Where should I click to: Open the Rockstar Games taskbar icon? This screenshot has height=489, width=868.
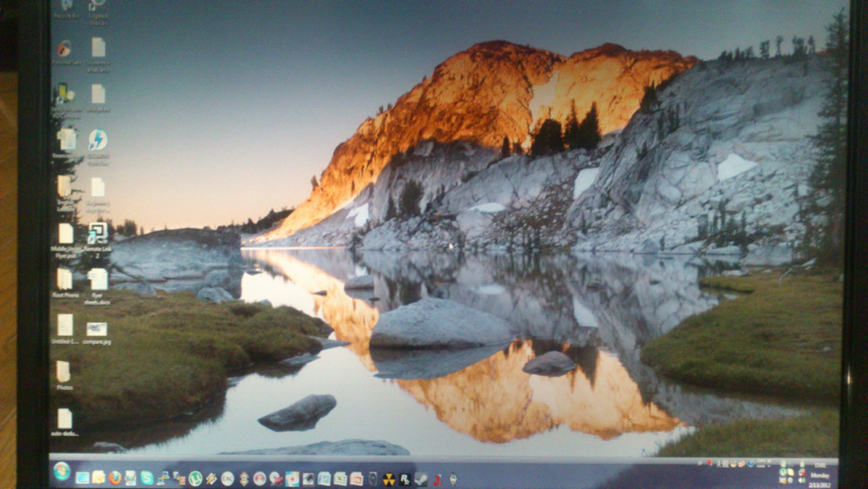click(404, 479)
